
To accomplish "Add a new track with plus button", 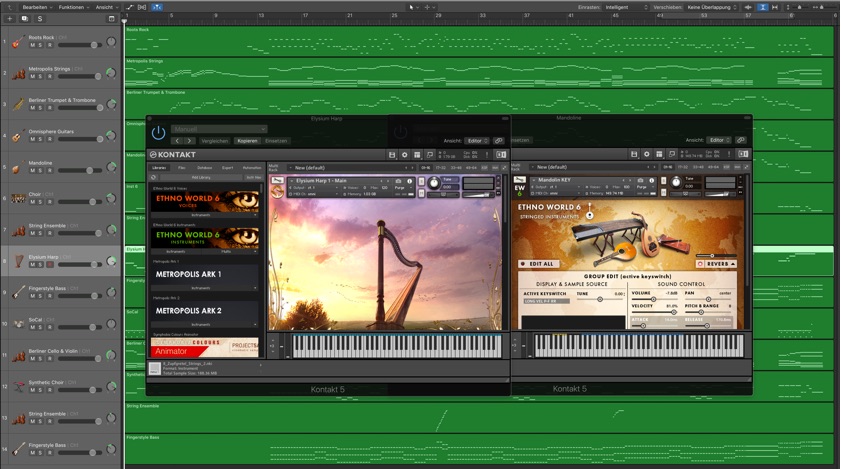I will click(9, 19).
